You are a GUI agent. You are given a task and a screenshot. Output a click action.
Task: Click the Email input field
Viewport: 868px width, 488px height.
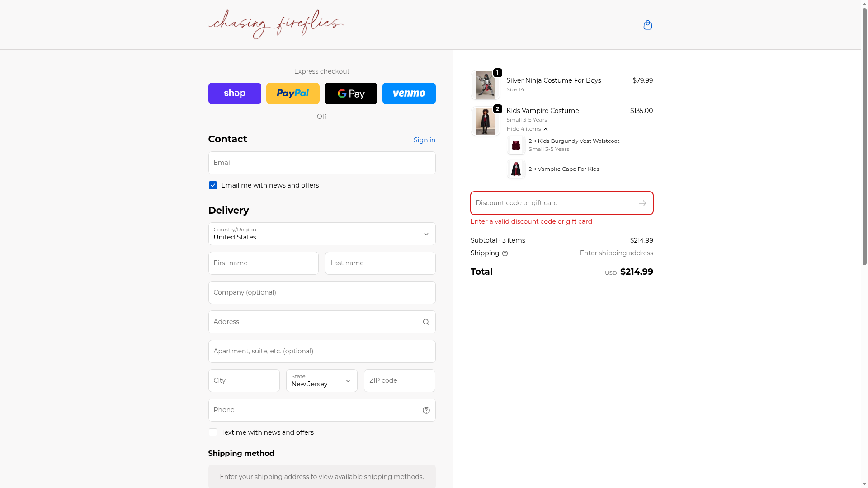coord(321,163)
